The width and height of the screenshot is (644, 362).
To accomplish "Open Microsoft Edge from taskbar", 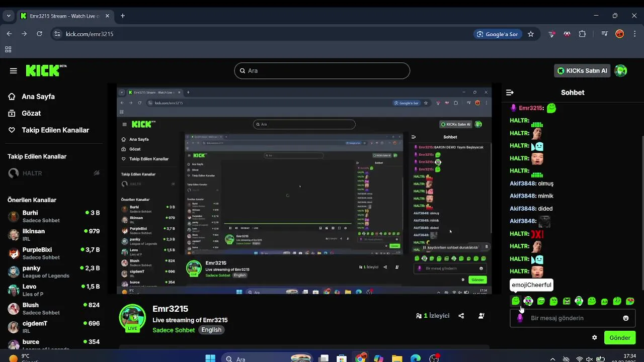I will point(416,358).
